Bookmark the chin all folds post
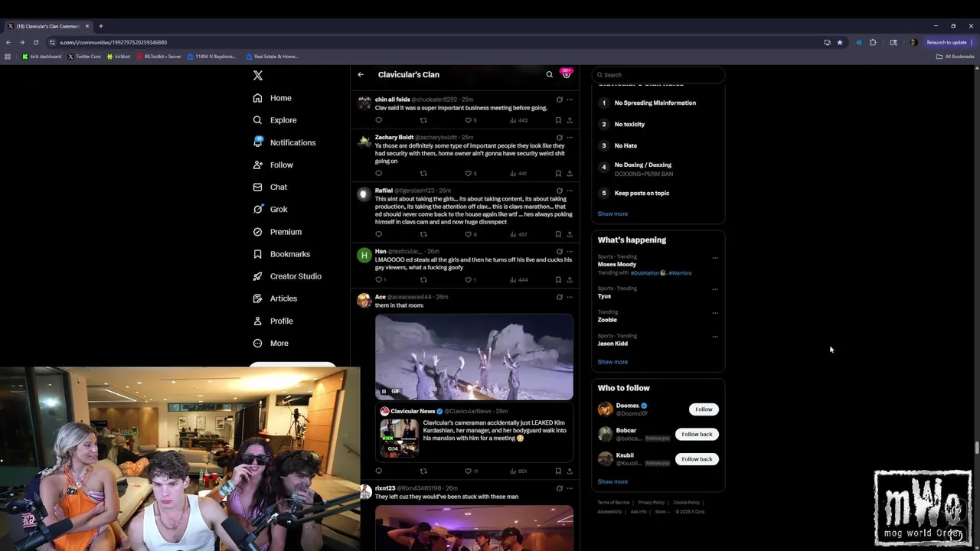 (558, 120)
